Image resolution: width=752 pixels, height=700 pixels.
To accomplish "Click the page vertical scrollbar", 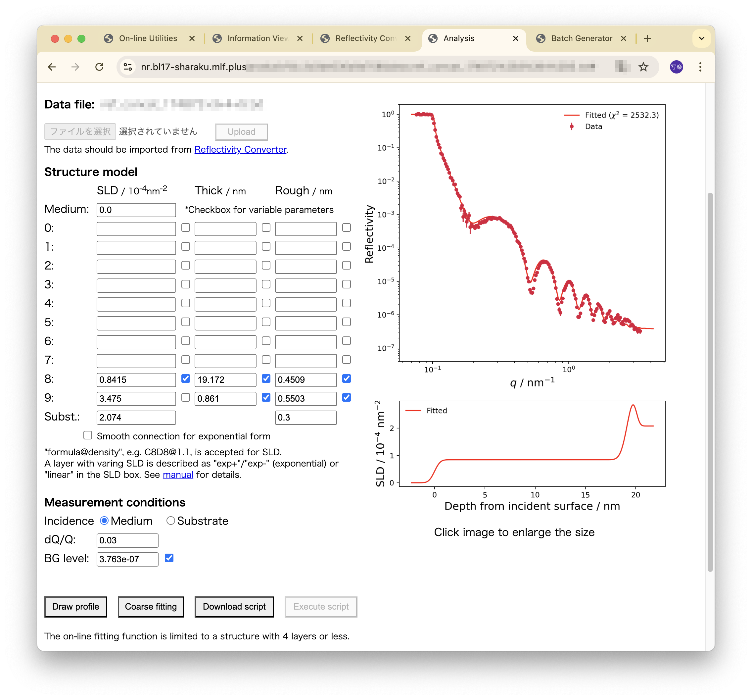I will [x=710, y=381].
